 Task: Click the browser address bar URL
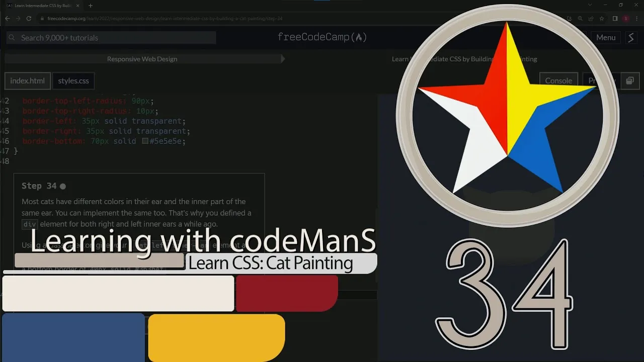[x=165, y=19]
